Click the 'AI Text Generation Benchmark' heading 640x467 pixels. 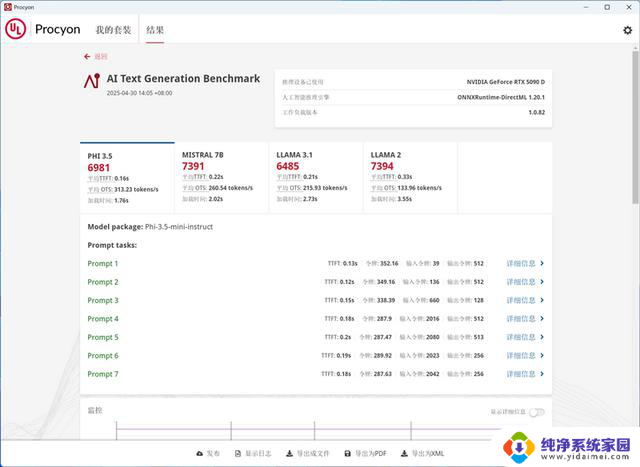(x=183, y=78)
